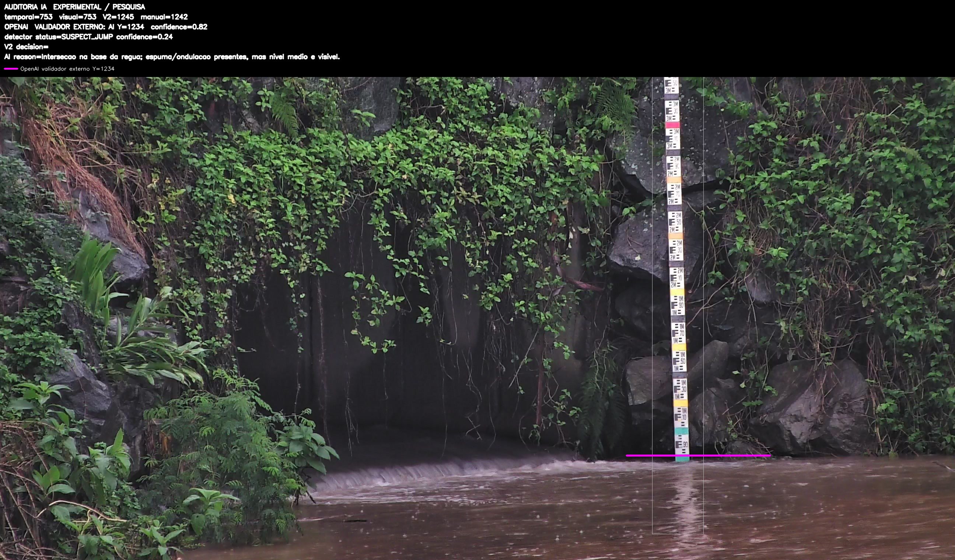Screen dimensions: 955x560
Task: Select 'OPENAI VALIDADOR EXTERNO: AI Y=1234' text
Action: 74,27
